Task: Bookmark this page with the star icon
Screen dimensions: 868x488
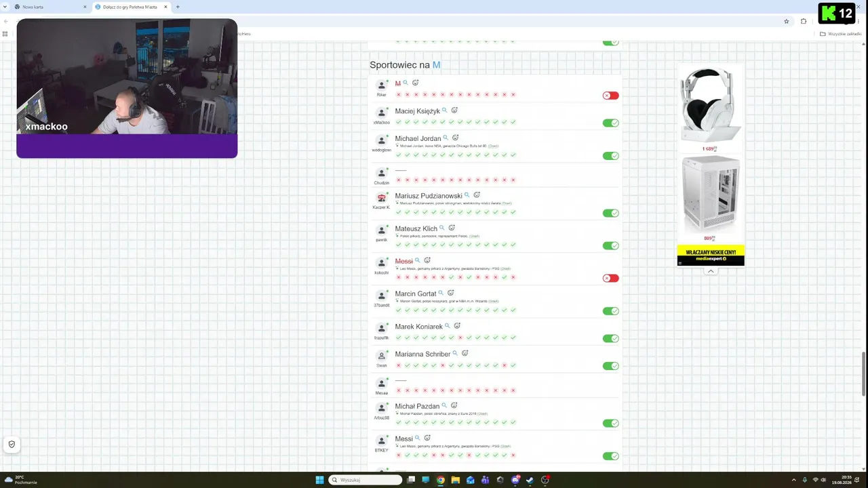Action: point(787,21)
